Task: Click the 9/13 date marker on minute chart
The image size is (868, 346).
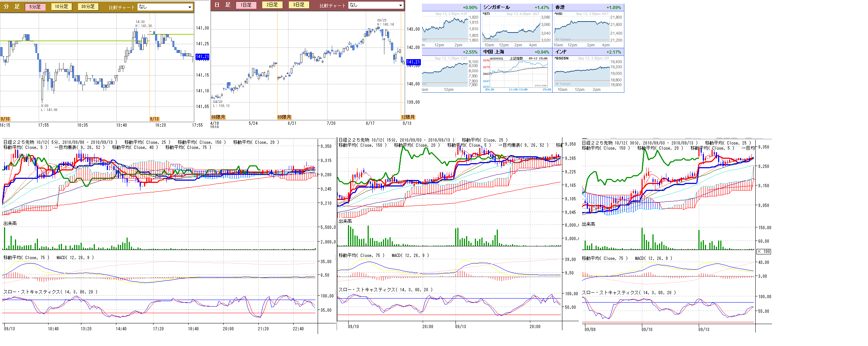Action: pyautogui.click(x=154, y=119)
